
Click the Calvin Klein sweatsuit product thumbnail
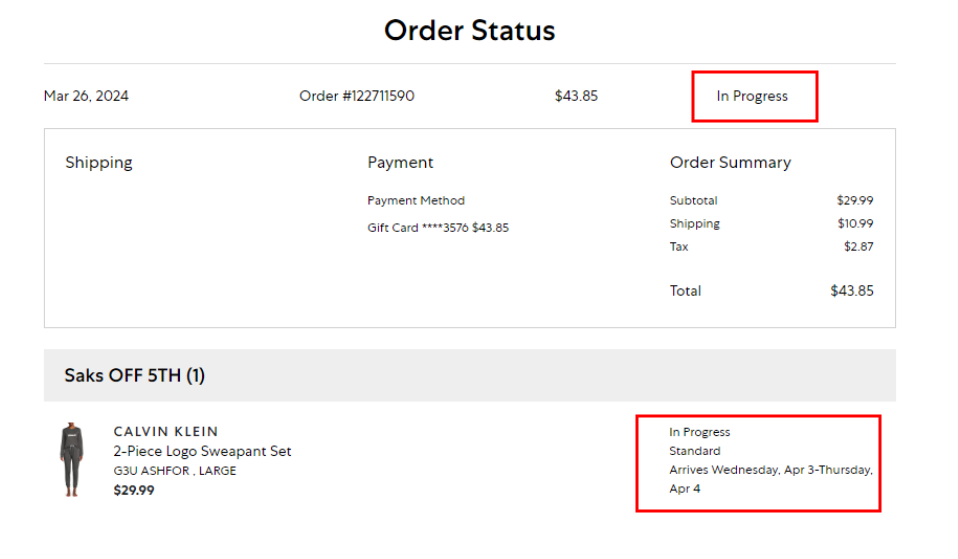72,459
